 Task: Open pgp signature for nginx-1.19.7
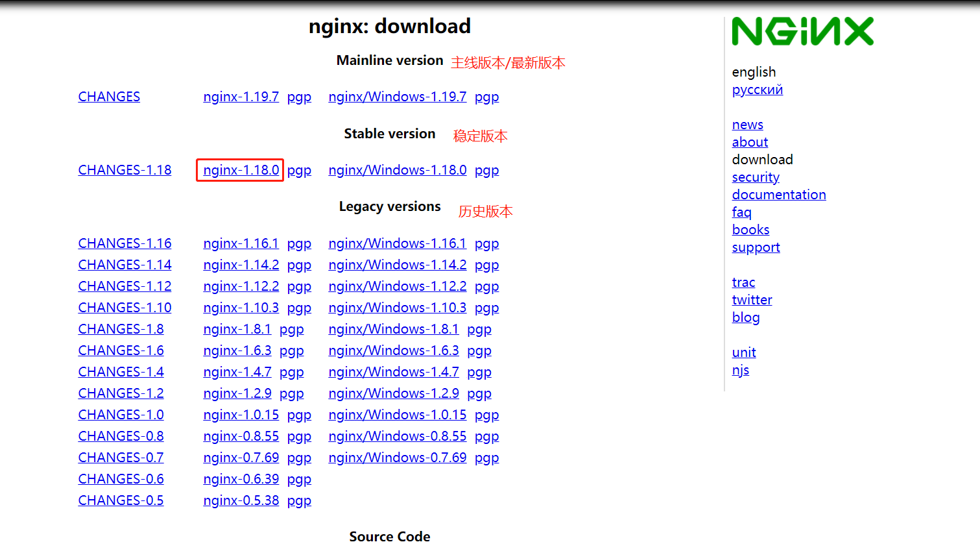pos(299,97)
